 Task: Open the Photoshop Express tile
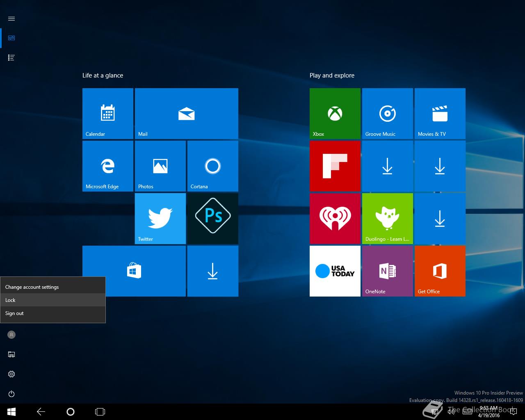[x=213, y=219]
